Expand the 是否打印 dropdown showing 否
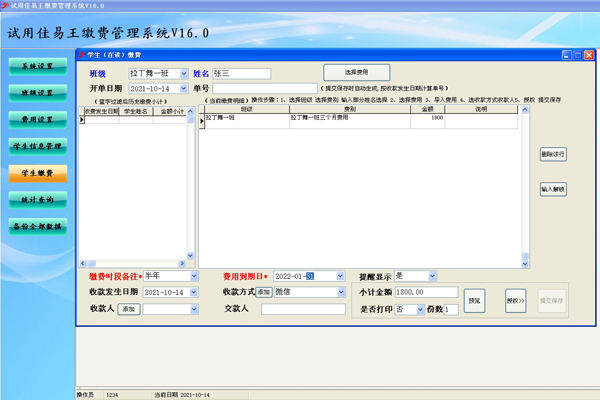600x400 pixels. (420, 309)
